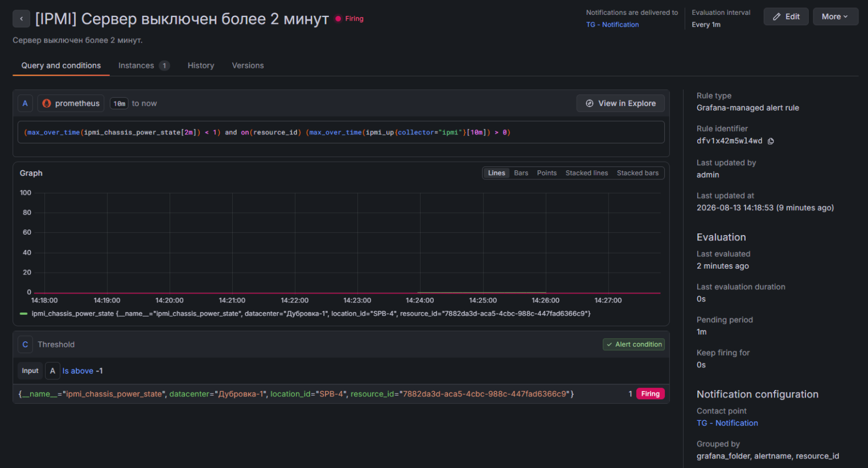
Task: Click the Grafana-managed alert rule text
Action: 748,108
